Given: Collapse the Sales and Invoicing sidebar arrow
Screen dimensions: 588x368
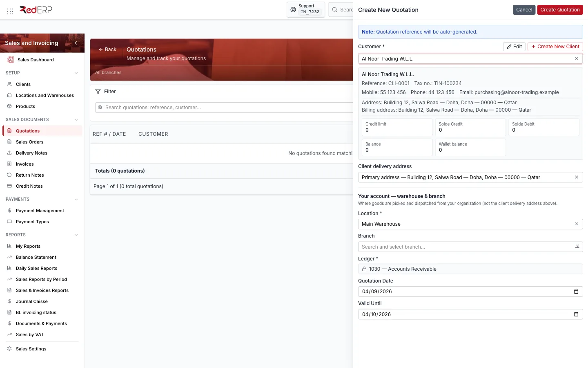Looking at the screenshot, I should pos(76,43).
